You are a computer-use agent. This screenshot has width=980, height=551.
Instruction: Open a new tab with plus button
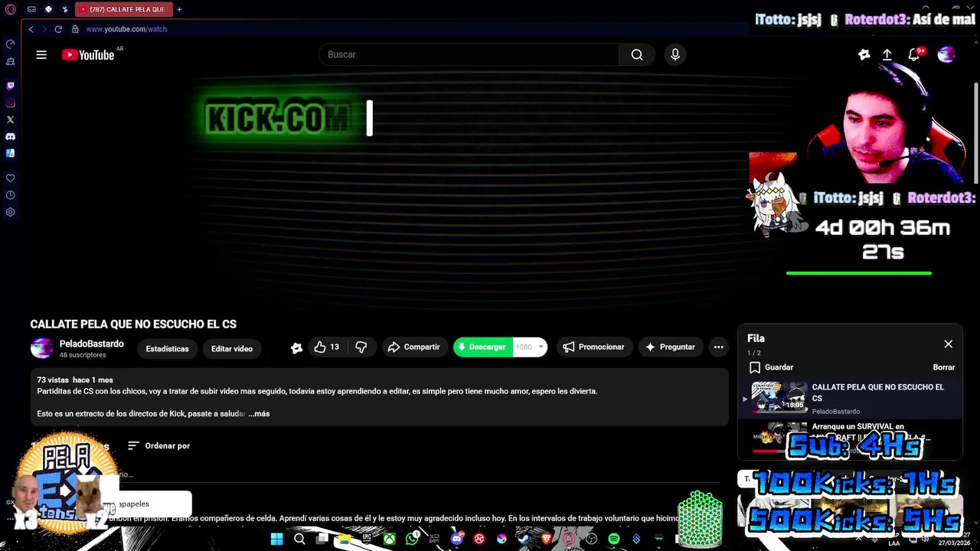point(179,9)
